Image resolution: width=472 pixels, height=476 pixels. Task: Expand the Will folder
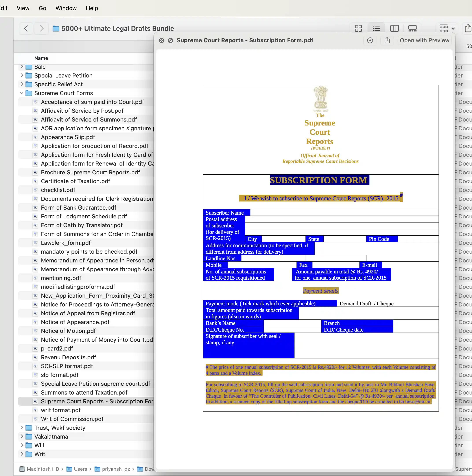(x=22, y=445)
